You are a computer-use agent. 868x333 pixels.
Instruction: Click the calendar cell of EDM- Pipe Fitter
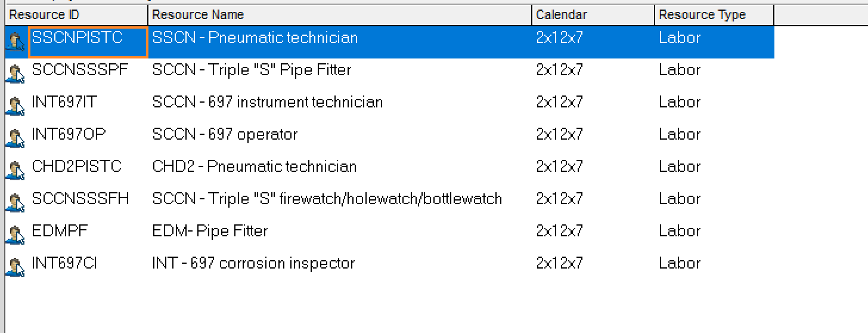point(593,231)
